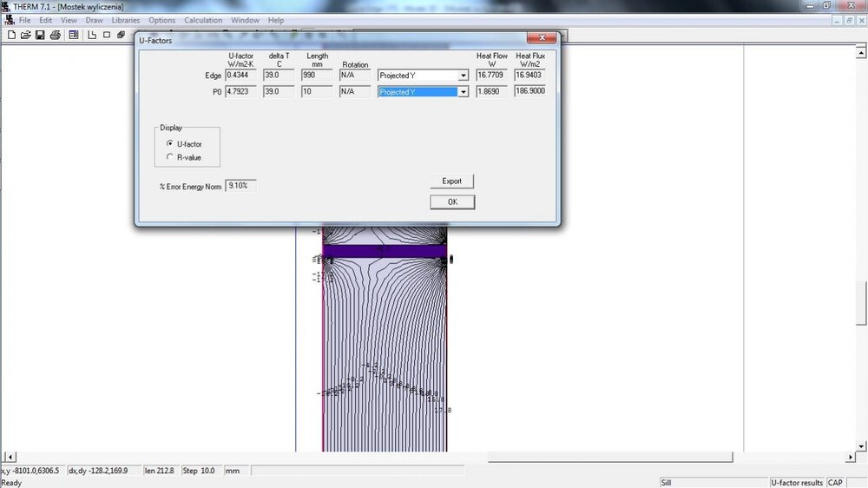Click the Save floppy disk icon

tap(39, 35)
